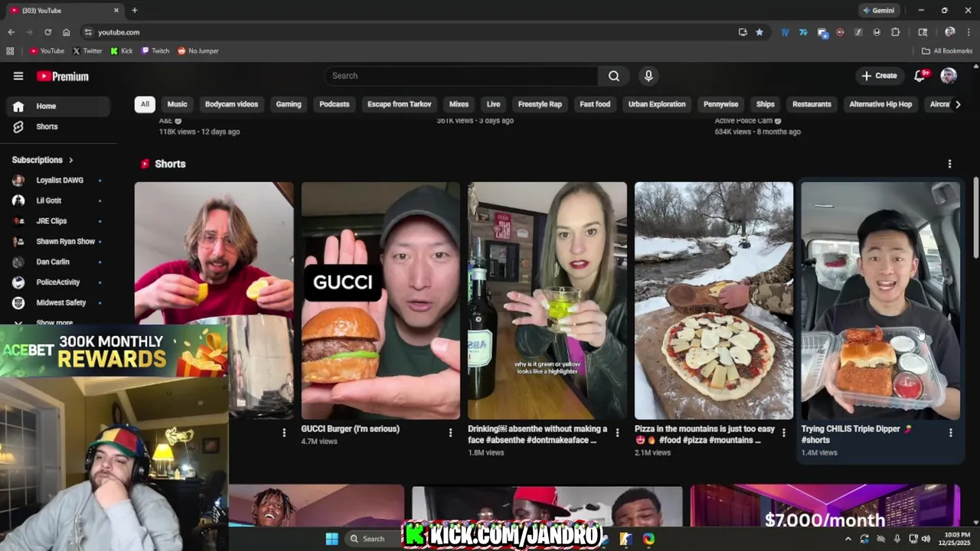Select the Freestyle Rap chip

tap(540, 104)
